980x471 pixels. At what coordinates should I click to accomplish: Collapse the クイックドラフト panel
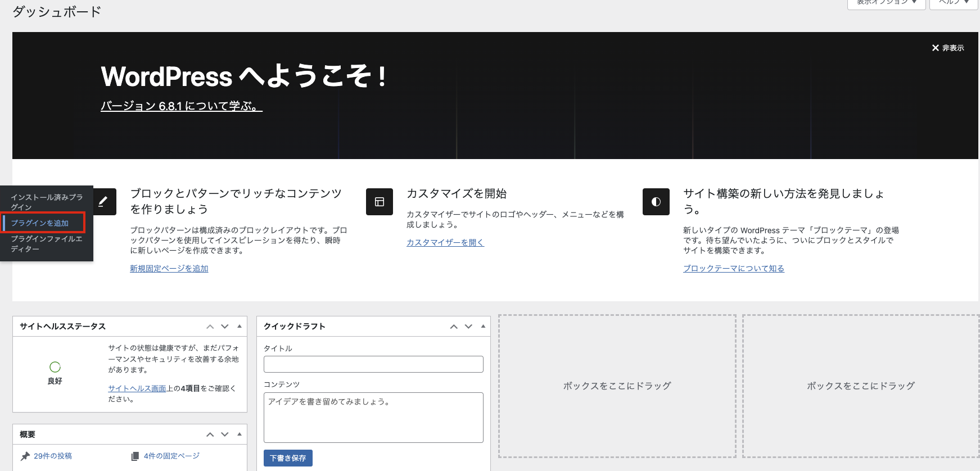coord(483,326)
